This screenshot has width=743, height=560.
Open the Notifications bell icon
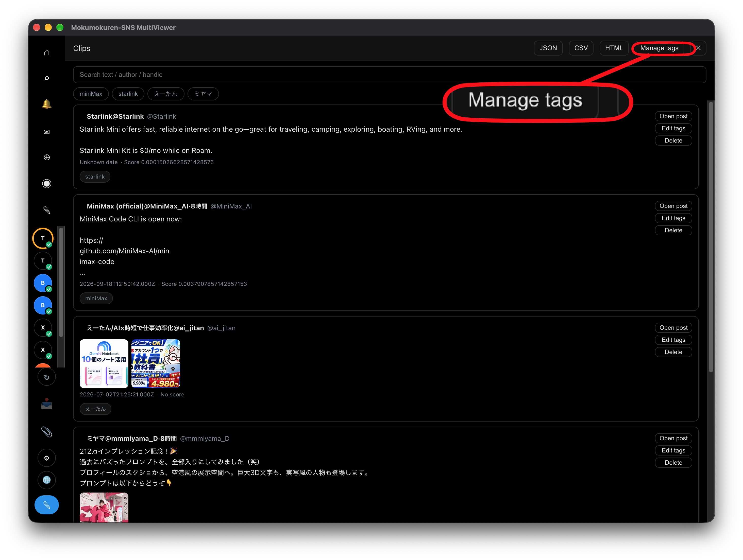47,104
